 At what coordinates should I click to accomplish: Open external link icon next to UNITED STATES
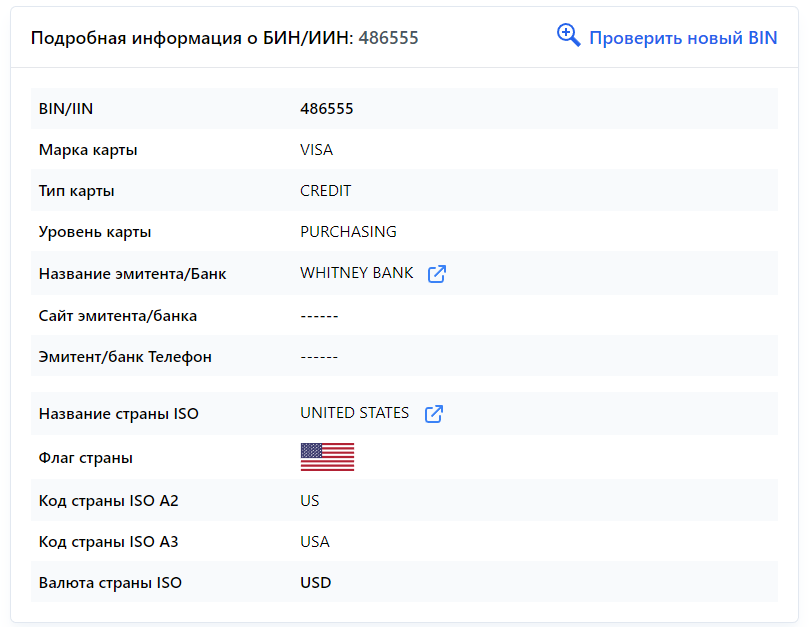pyautogui.click(x=433, y=413)
